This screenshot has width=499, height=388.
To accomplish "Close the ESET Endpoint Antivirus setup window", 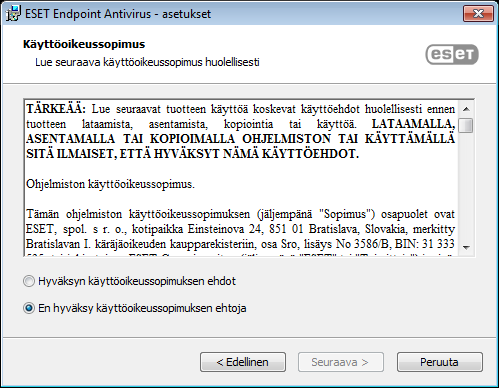I will click(478, 14).
